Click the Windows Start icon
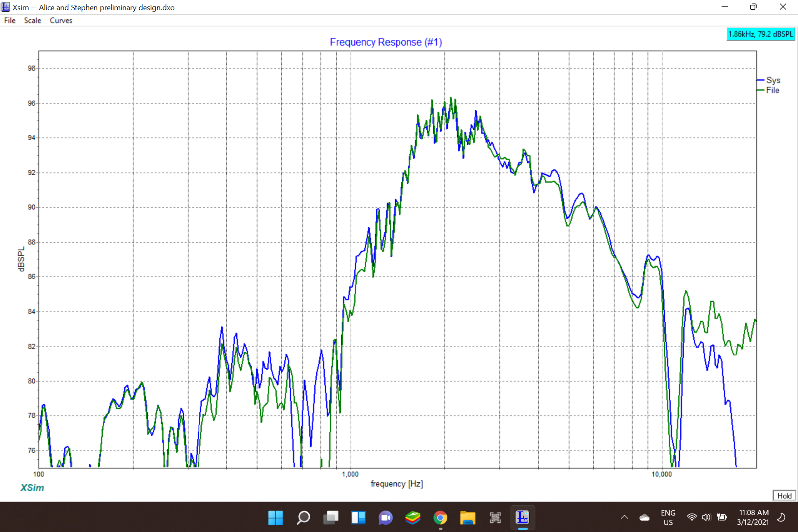798x532 pixels. [275, 518]
